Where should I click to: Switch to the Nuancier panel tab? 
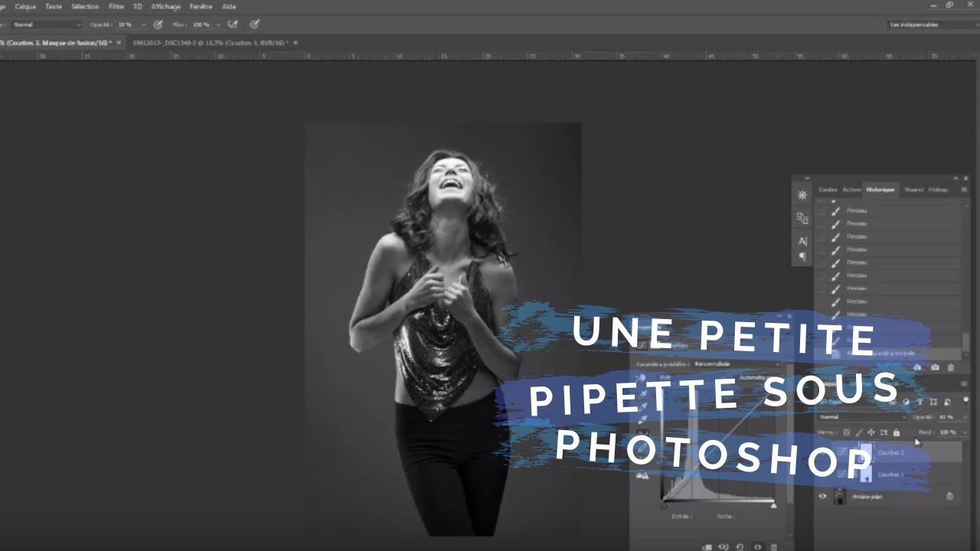[x=913, y=190]
